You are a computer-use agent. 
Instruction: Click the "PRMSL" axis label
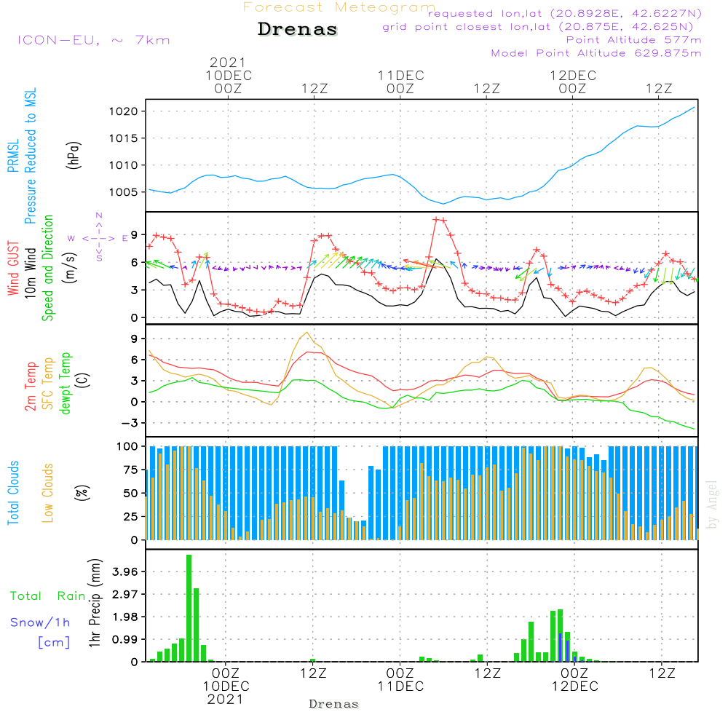13,156
